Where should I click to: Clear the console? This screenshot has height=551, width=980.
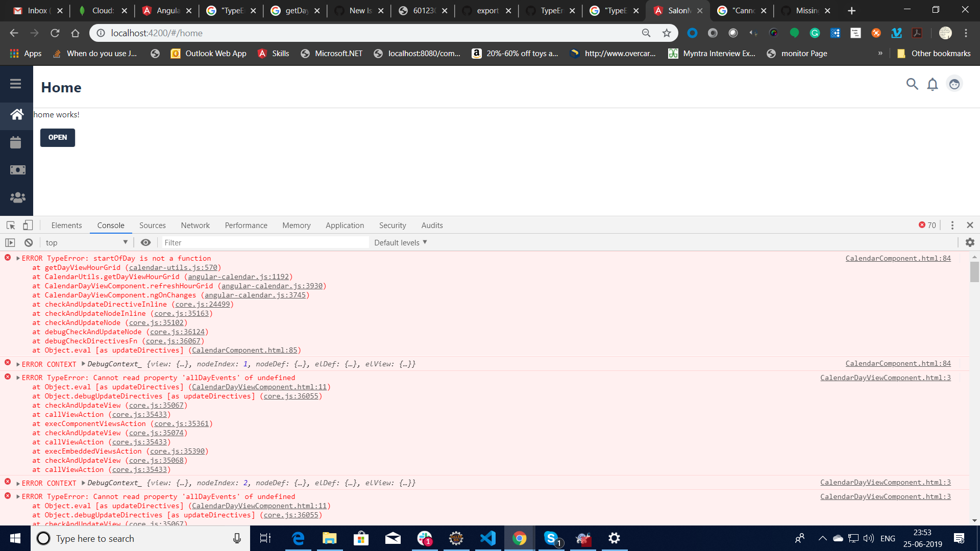(x=29, y=243)
